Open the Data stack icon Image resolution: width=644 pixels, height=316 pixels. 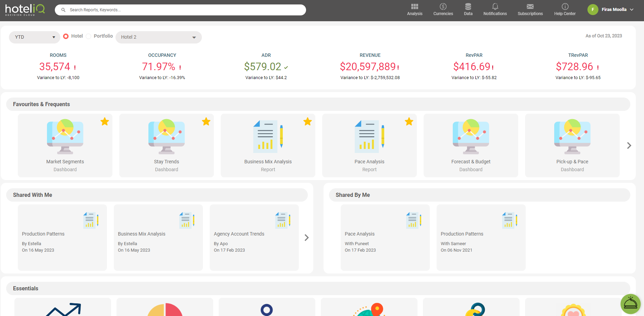(468, 7)
